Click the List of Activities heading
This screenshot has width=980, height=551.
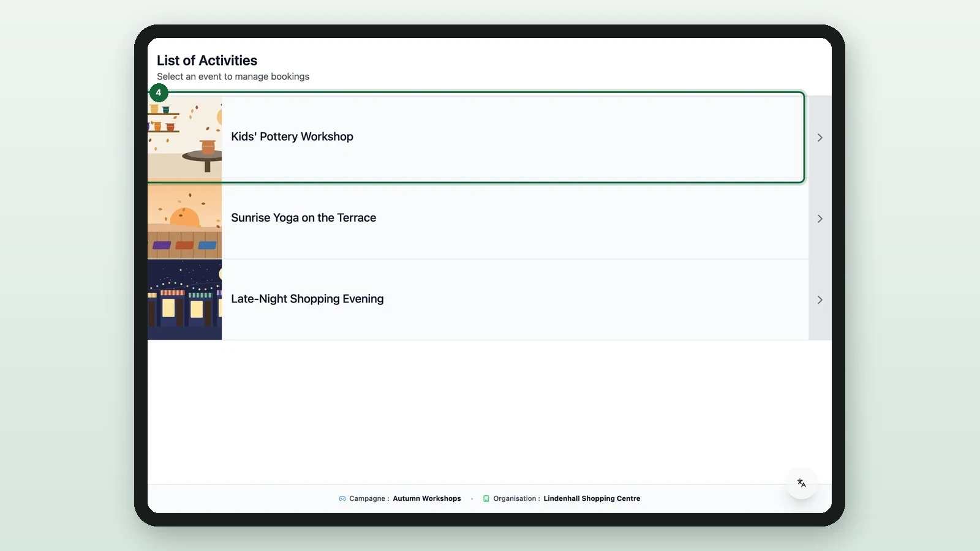click(x=207, y=61)
